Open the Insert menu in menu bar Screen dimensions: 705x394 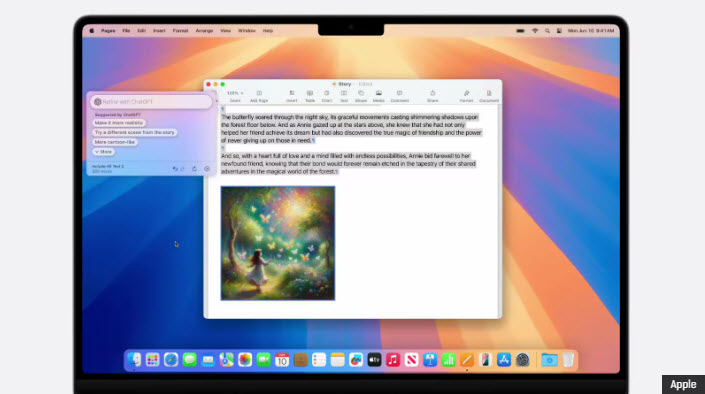coord(159,31)
